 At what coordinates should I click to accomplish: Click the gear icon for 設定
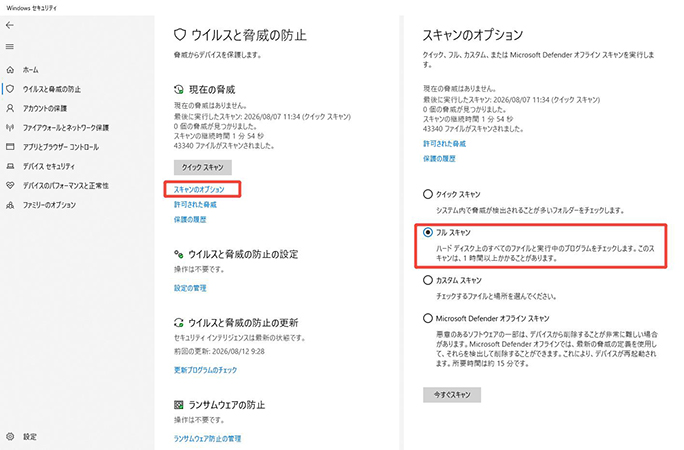coord(10,436)
